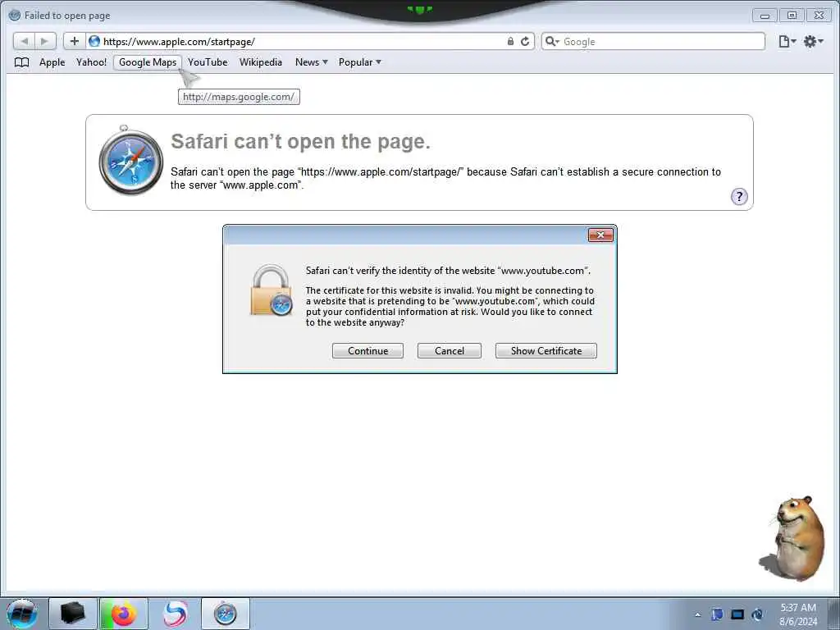The width and height of the screenshot is (840, 630).
Task: Click the Back navigation arrow
Action: 24,41
